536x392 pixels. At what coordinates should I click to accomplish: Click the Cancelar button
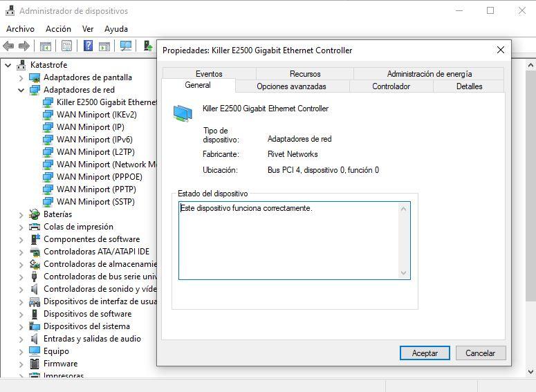pyautogui.click(x=480, y=353)
